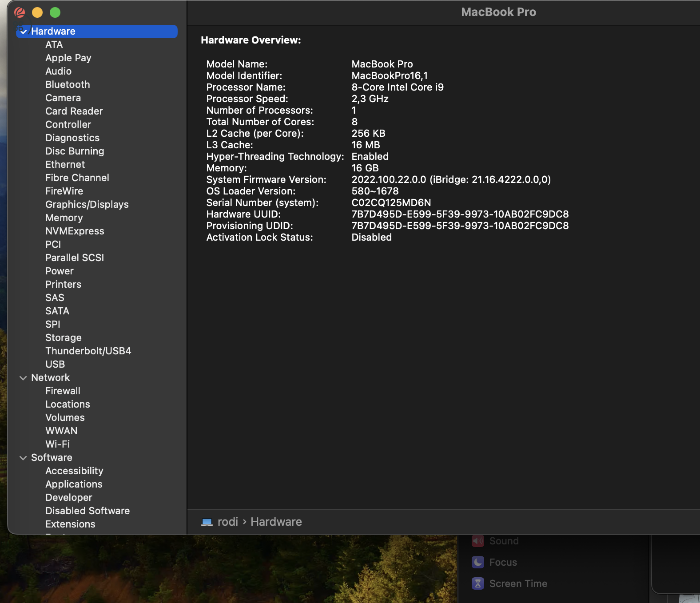Open Extensions under Software

click(x=70, y=524)
